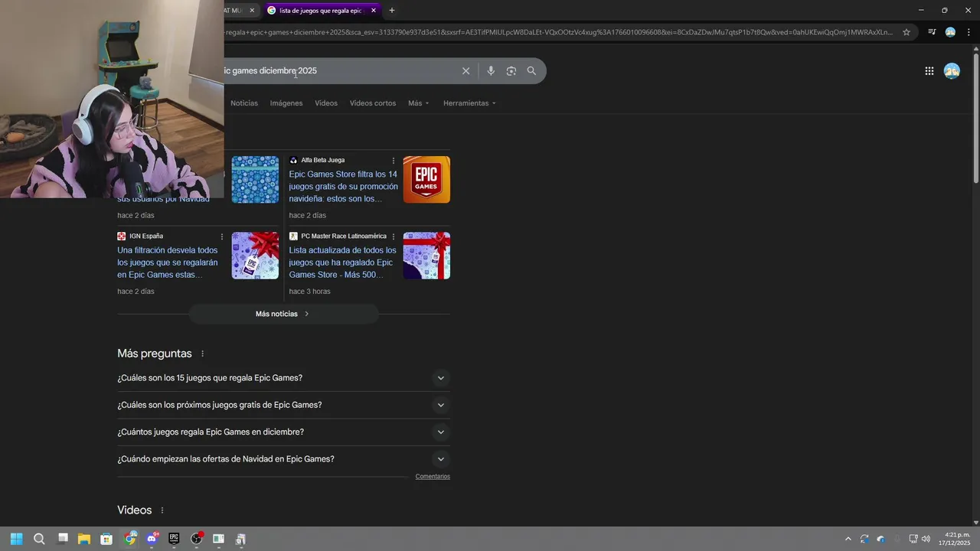Open a new browser tab
The image size is (980, 551).
click(392, 11)
